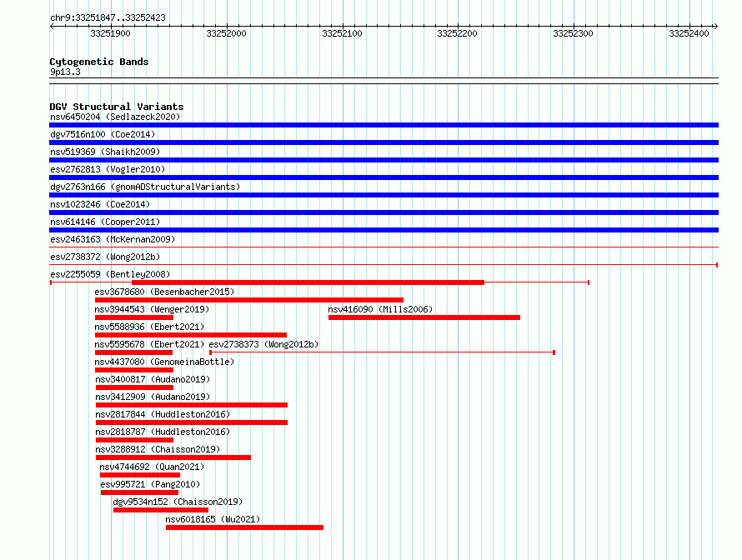Select the nsv3288912 (Chaisson2019) label
The image size is (742, 560).
[x=158, y=449]
